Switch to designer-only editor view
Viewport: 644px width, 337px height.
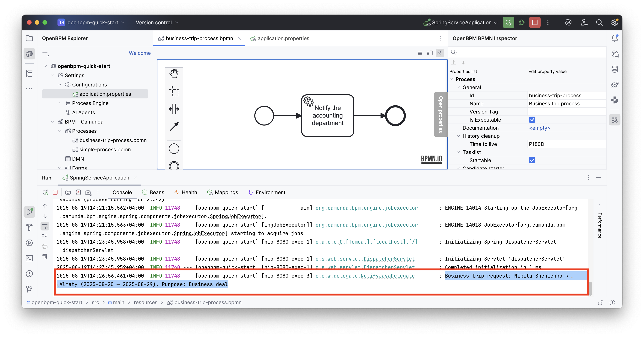440,53
